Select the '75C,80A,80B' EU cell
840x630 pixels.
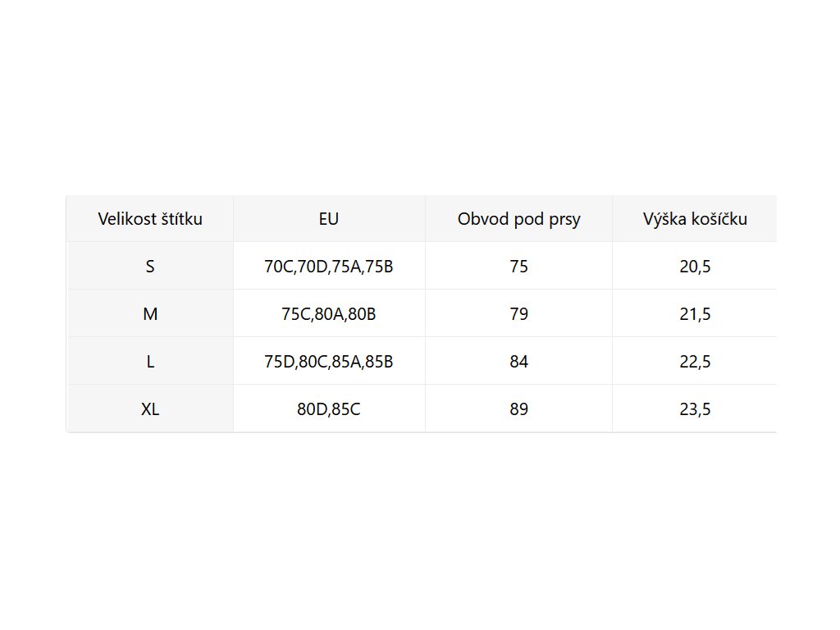[329, 314]
